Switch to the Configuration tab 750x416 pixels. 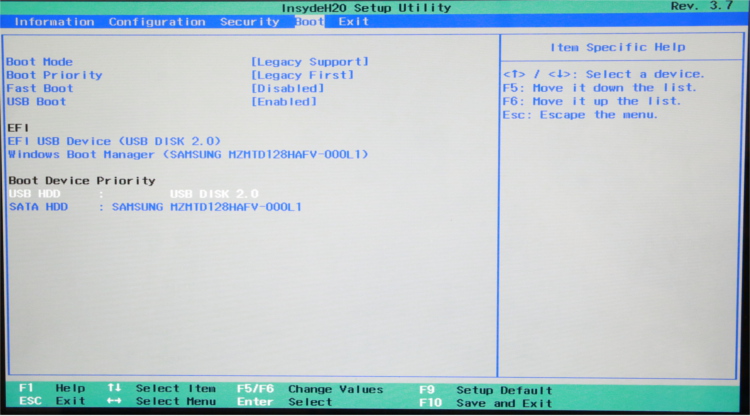click(157, 22)
